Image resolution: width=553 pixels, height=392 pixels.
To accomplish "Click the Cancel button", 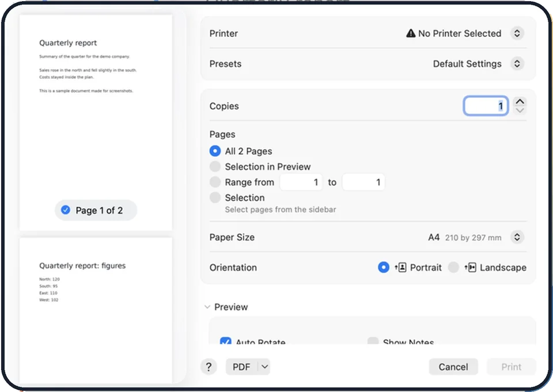I will click(453, 367).
